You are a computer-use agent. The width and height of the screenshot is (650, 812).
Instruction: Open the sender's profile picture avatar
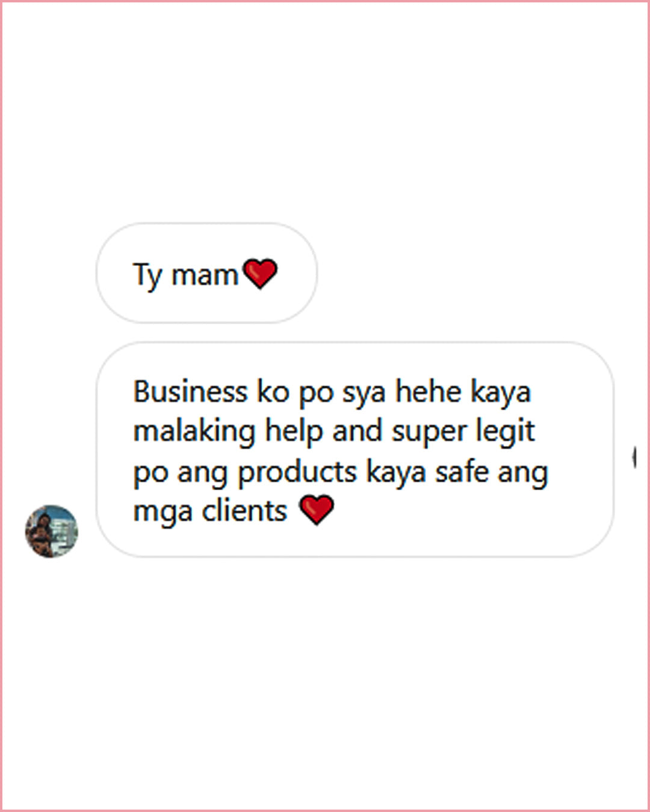51,531
